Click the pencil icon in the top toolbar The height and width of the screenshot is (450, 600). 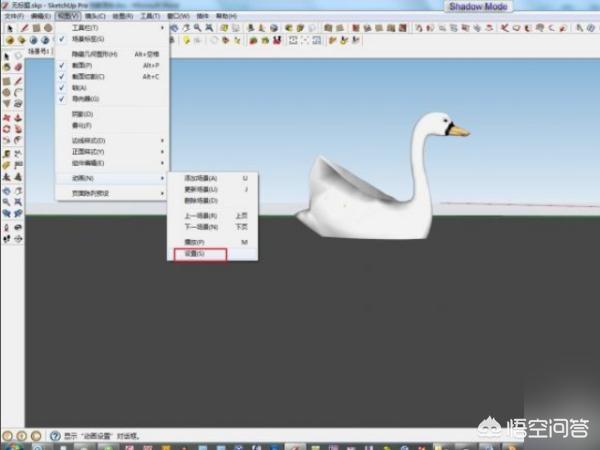(x=25, y=28)
